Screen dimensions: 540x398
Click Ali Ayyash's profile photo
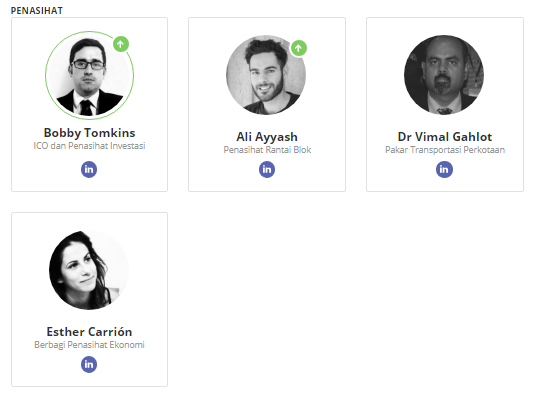click(266, 75)
